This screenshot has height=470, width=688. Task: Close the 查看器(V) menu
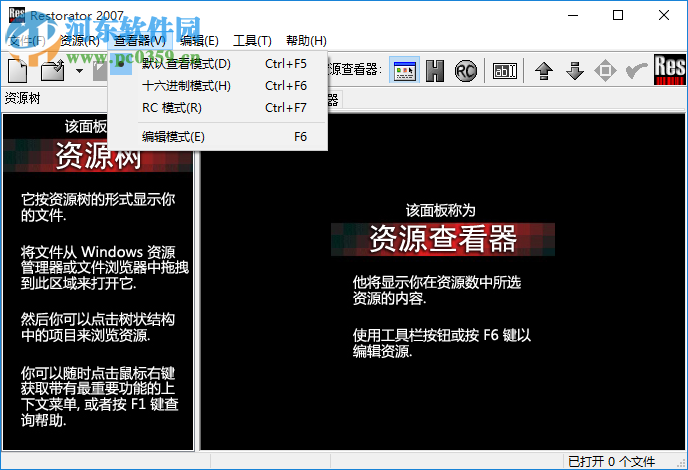click(140, 41)
